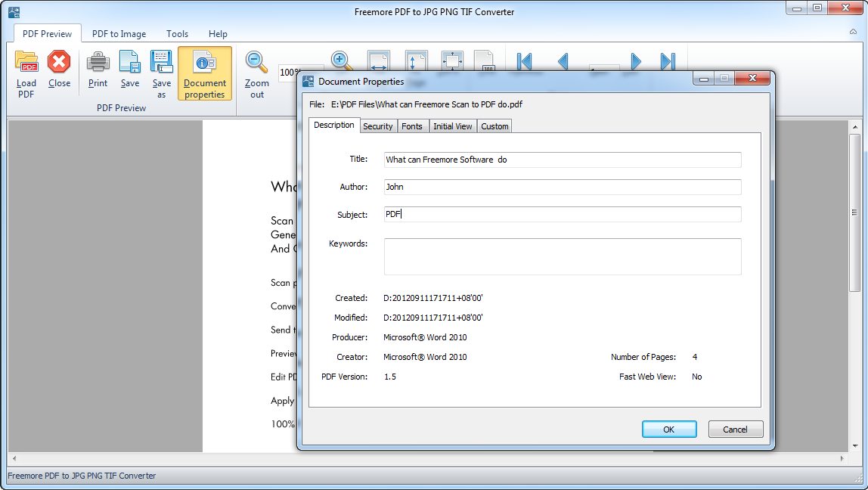
Task: Click the Created date value
Action: 433,298
